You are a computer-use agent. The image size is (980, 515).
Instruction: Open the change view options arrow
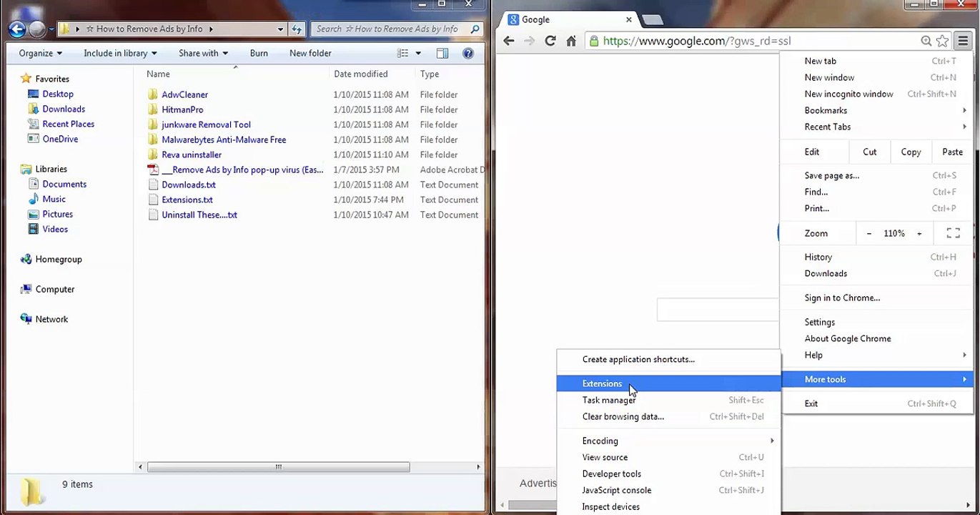coord(418,53)
